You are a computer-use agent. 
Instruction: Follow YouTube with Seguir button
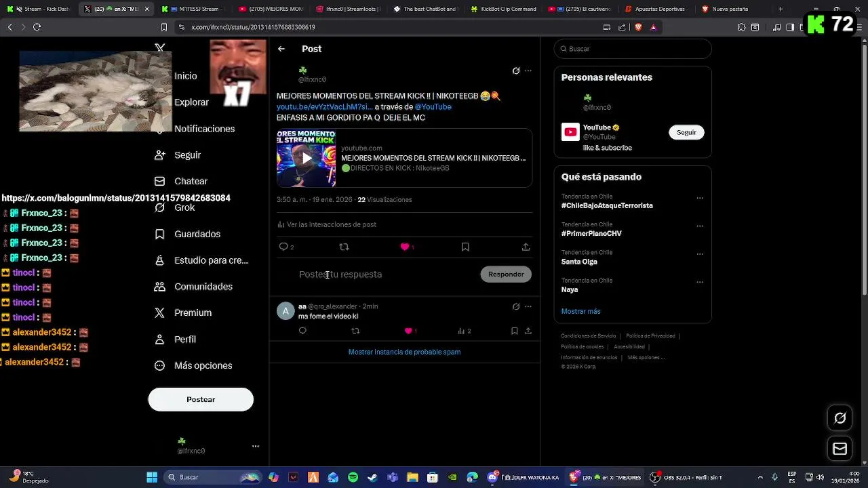click(x=686, y=132)
